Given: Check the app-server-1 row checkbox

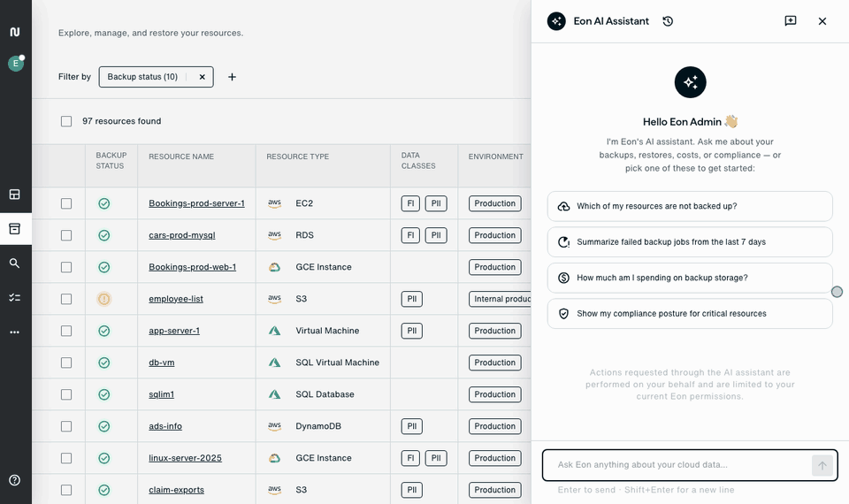Looking at the screenshot, I should [66, 331].
